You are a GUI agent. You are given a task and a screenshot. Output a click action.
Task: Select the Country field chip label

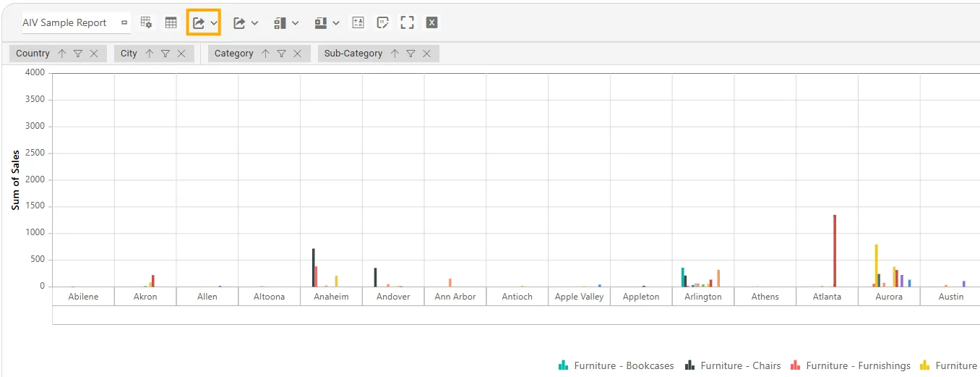pyautogui.click(x=33, y=54)
